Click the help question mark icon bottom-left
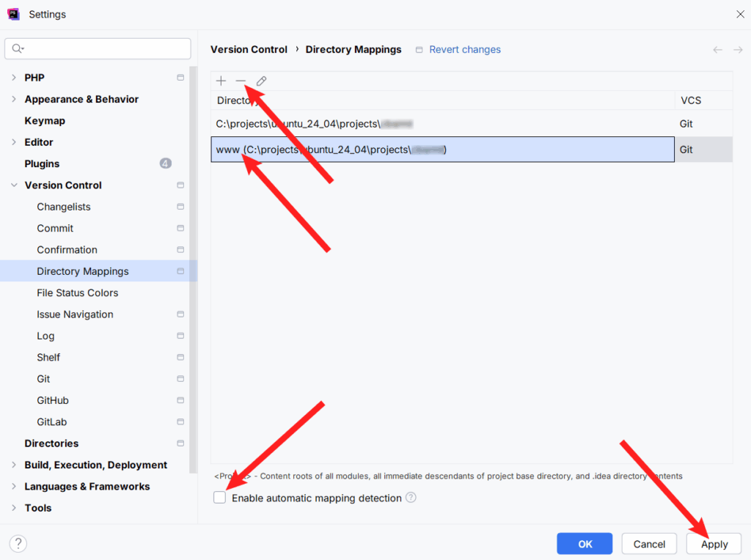751x560 pixels. click(x=19, y=543)
